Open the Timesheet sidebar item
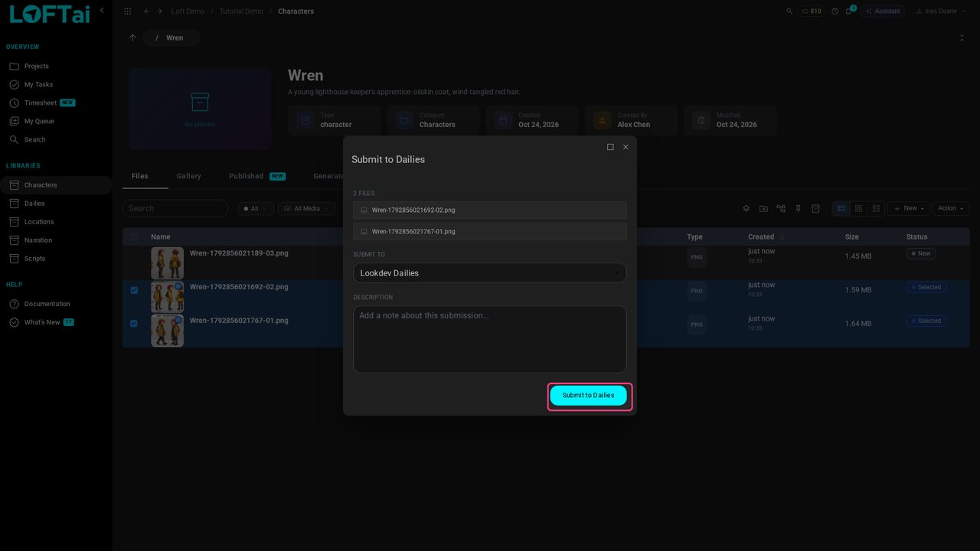 (x=56, y=103)
